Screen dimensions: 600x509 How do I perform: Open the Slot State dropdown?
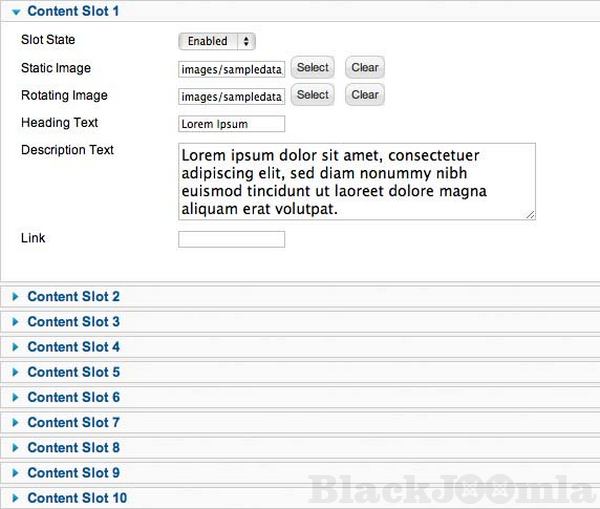point(217,41)
